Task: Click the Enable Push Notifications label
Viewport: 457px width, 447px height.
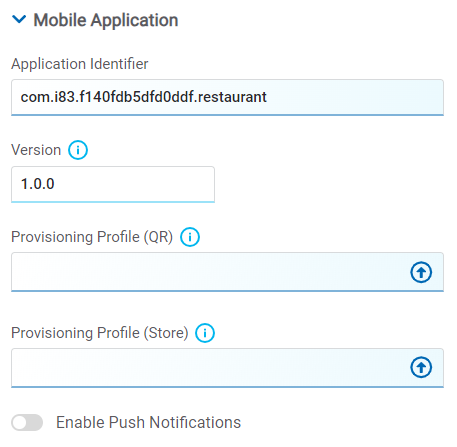Action: pos(148,422)
